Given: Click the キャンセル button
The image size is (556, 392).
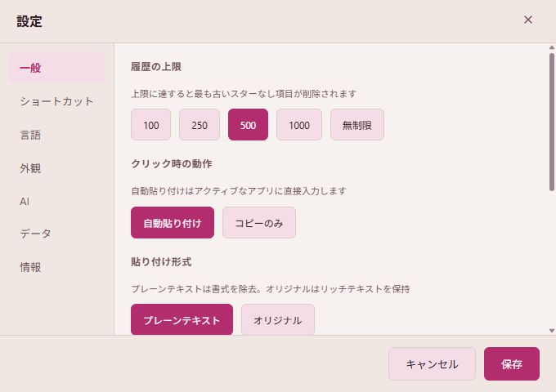Looking at the screenshot, I should (432, 364).
